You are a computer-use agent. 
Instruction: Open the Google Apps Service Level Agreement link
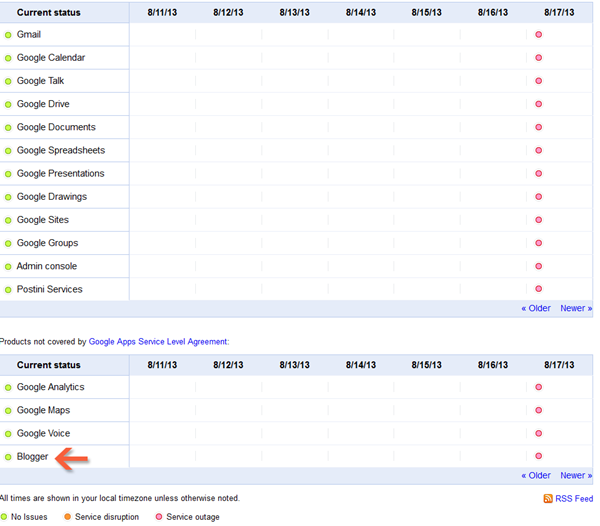[x=158, y=342]
